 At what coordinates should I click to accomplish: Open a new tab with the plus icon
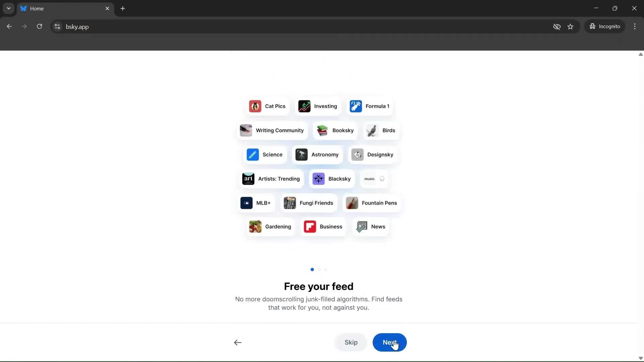coord(123,8)
